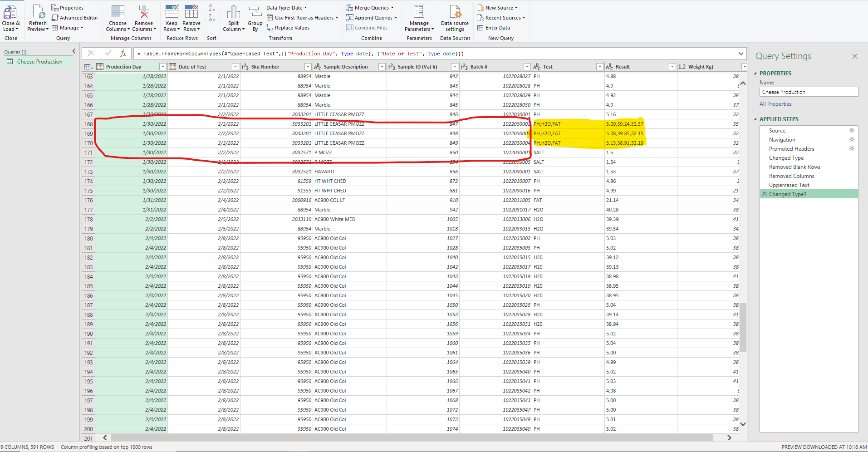The width and height of the screenshot is (868, 452).
Task: Collapse the APPLIED STEPS section
Action: (755, 119)
